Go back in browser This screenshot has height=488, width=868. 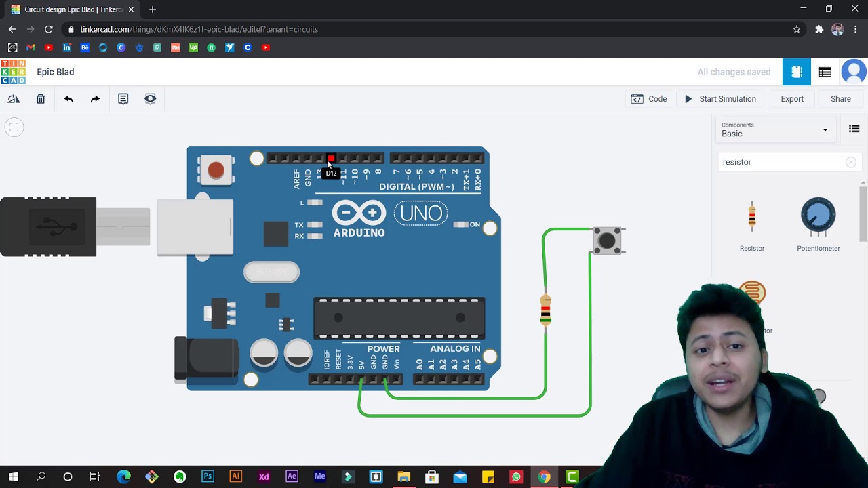click(x=12, y=29)
